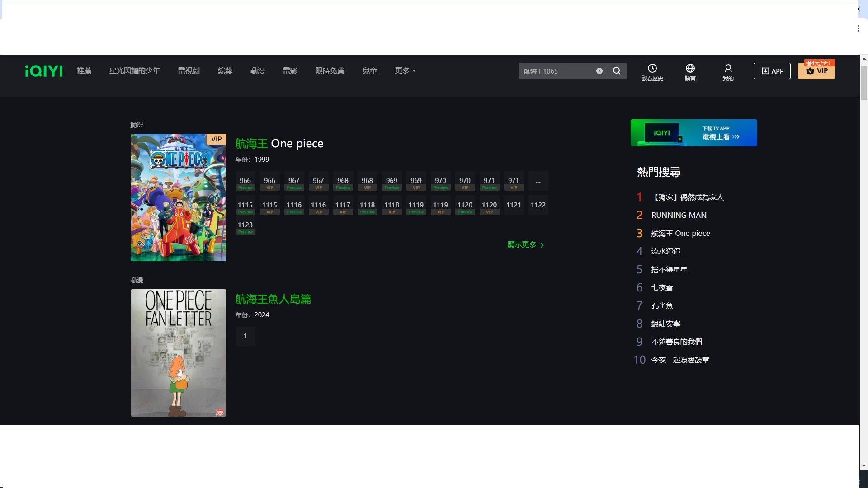Open the 星光閃耀的少年 navigation item
Image resolution: width=868 pixels, height=488 pixels.
pos(135,71)
